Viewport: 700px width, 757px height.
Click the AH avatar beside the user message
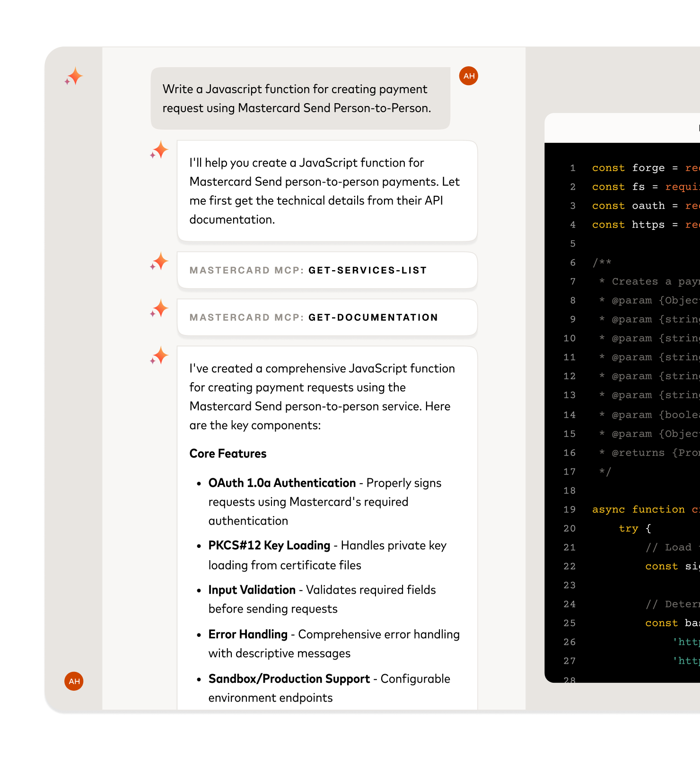[468, 76]
